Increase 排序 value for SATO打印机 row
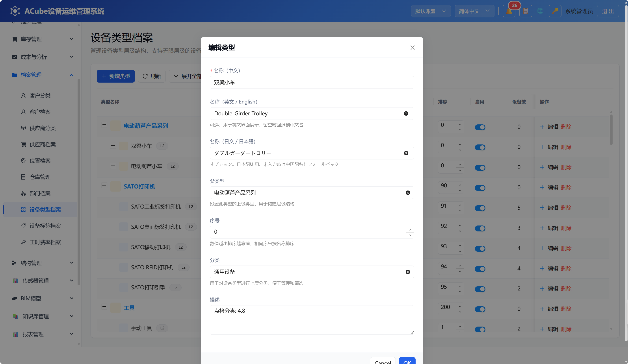Image resolution: width=628 pixels, height=364 pixels. click(x=460, y=185)
